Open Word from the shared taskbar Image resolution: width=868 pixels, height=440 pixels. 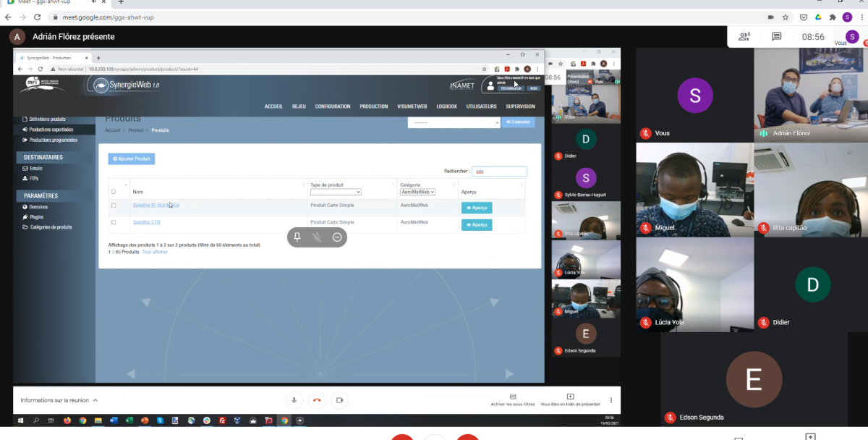[x=114, y=420]
